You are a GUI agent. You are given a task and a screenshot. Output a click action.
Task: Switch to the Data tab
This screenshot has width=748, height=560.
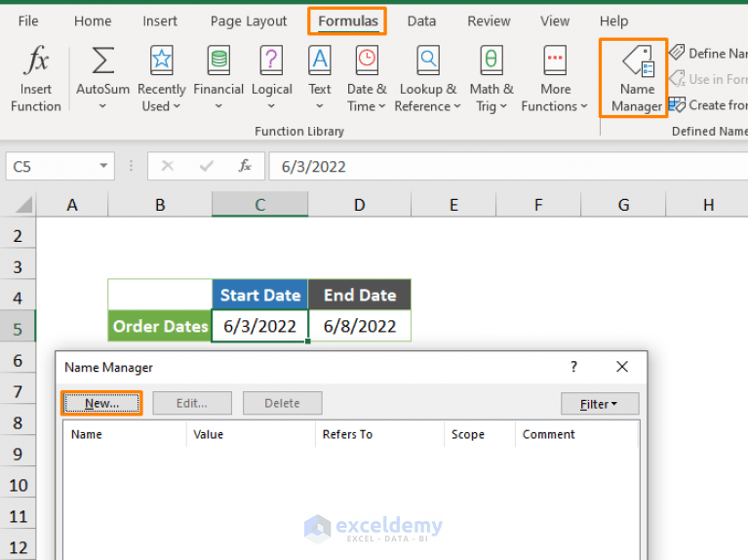point(421,21)
